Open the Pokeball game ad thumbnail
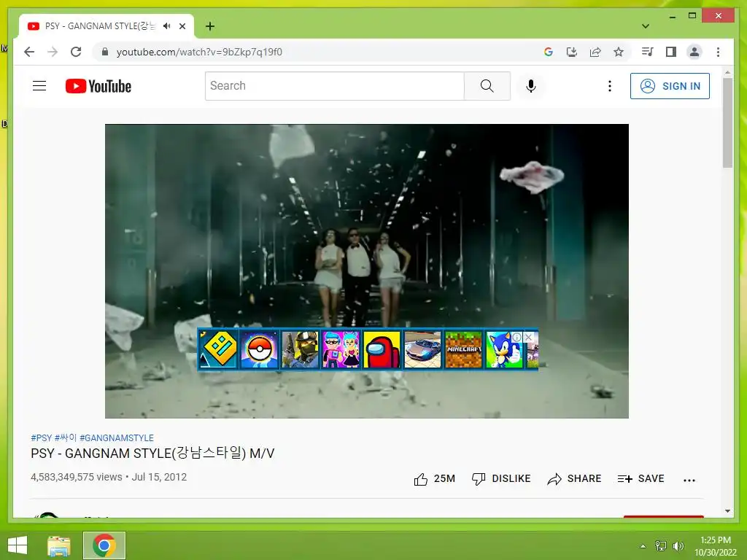The width and height of the screenshot is (747, 560). [259, 349]
